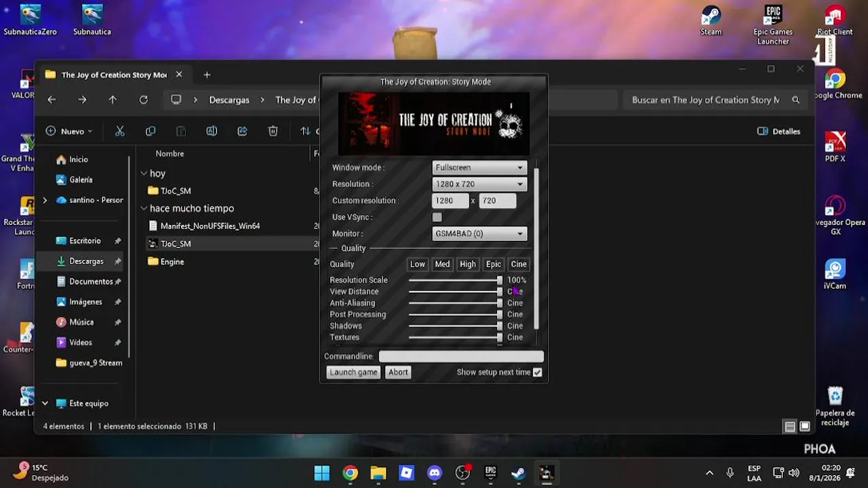Click the custom resolution height field
The image size is (868, 488).
[x=498, y=201]
